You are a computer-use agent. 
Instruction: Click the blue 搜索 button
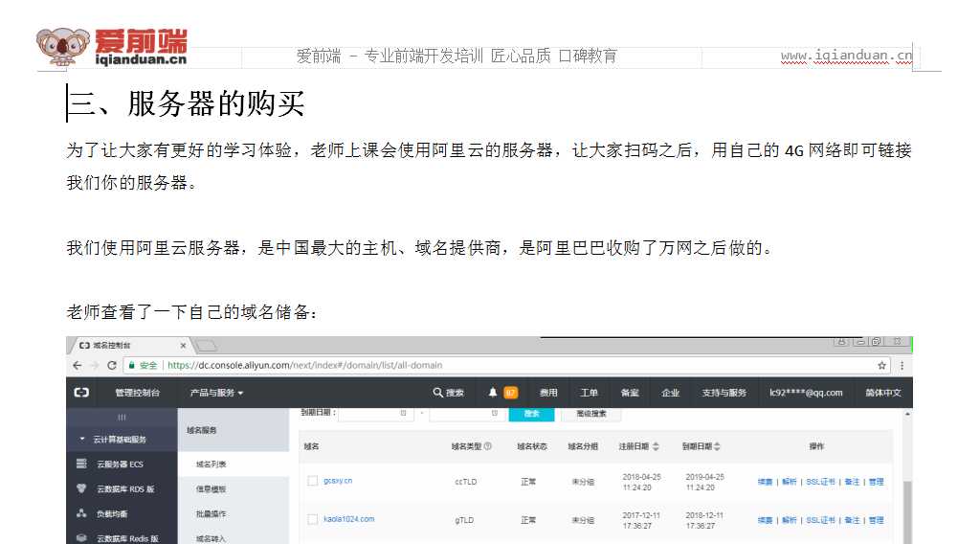[532, 414]
